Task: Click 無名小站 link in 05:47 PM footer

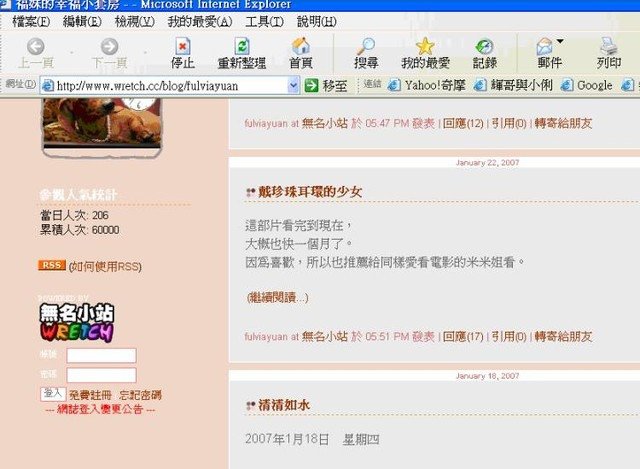Action: [324, 123]
